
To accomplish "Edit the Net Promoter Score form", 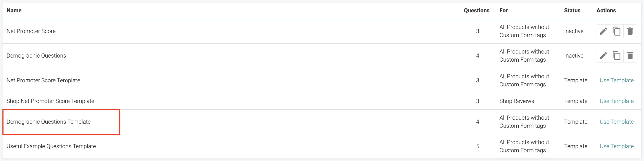I will coord(603,31).
